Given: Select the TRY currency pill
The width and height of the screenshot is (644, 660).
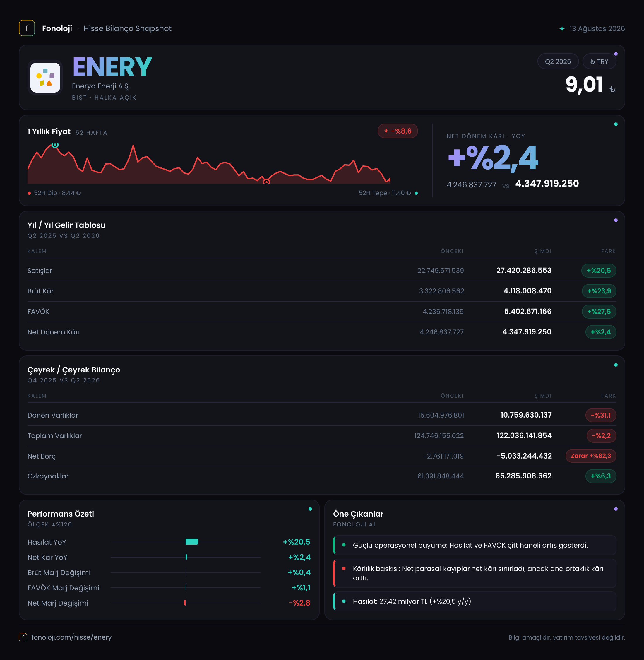Looking at the screenshot, I should click(x=599, y=61).
